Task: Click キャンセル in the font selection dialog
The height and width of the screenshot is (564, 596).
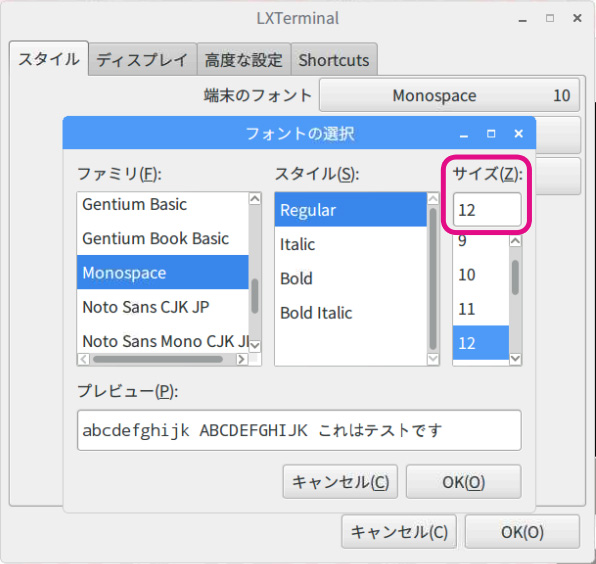Action: 340,482
